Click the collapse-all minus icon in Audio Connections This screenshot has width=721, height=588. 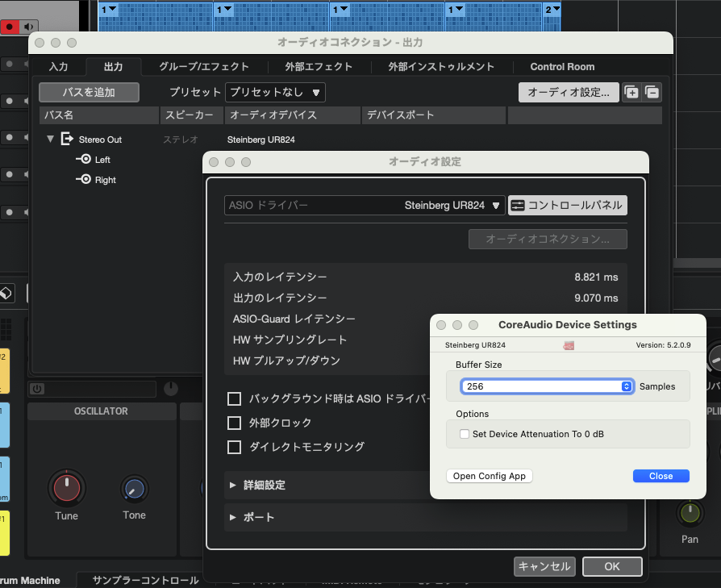652,92
